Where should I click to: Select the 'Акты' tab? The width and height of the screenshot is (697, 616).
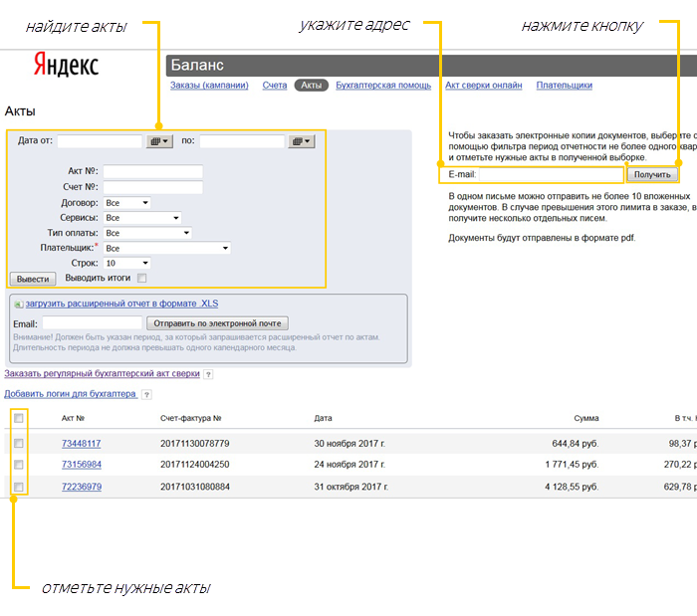click(311, 86)
